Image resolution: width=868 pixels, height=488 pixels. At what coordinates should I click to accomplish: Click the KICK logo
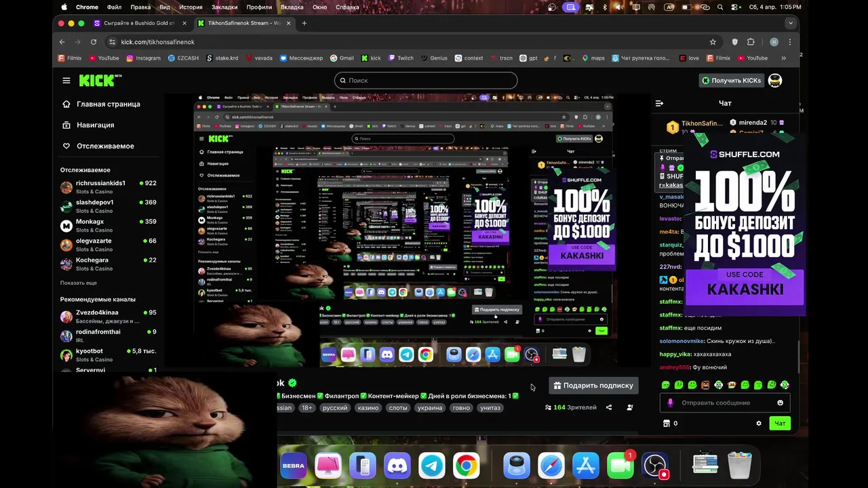[100, 80]
